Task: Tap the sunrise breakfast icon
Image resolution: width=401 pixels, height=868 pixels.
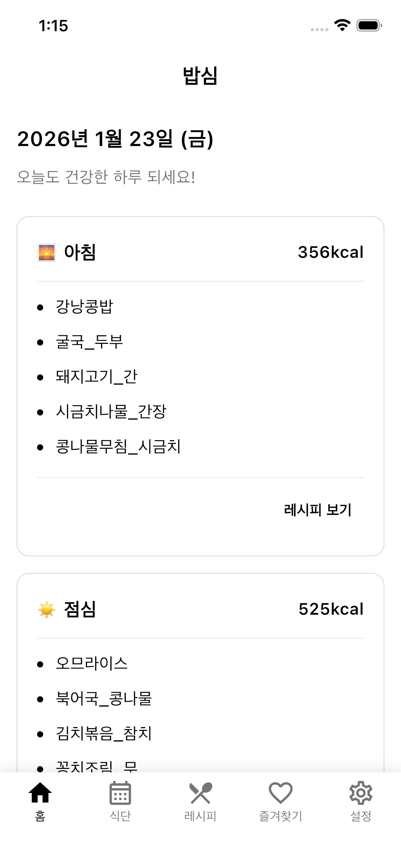Action: (x=47, y=253)
